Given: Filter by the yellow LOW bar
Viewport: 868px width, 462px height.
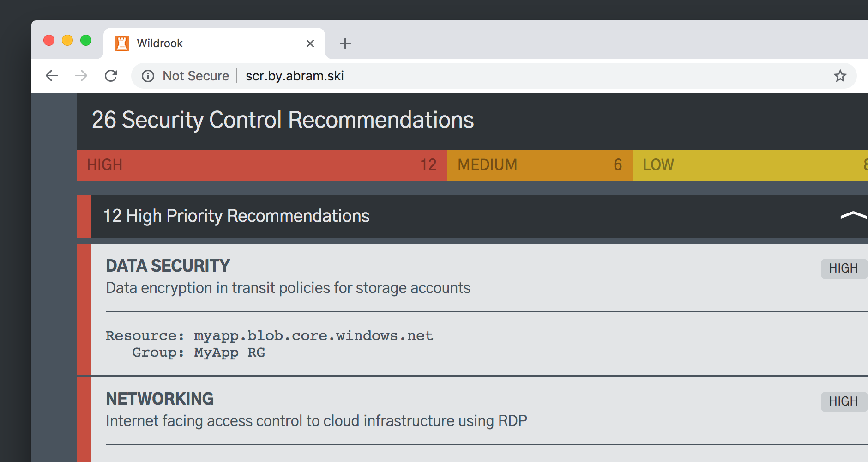Looking at the screenshot, I should tap(750, 165).
